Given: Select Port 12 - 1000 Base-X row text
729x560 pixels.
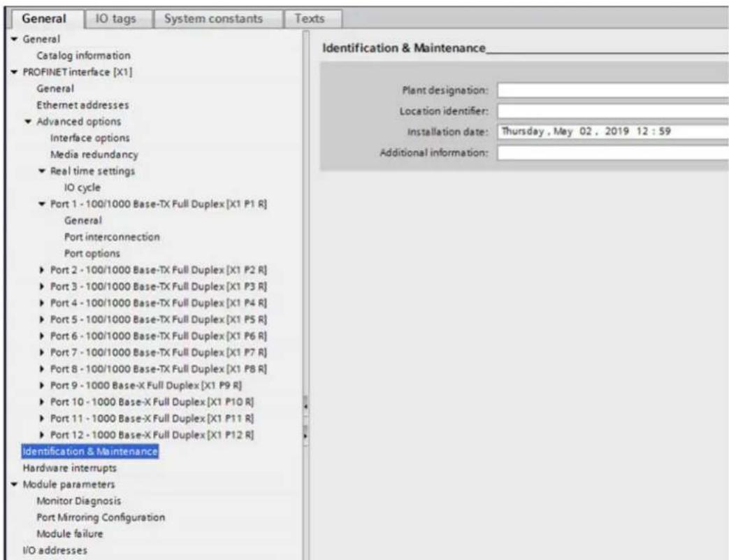Looking at the screenshot, I should [152, 435].
